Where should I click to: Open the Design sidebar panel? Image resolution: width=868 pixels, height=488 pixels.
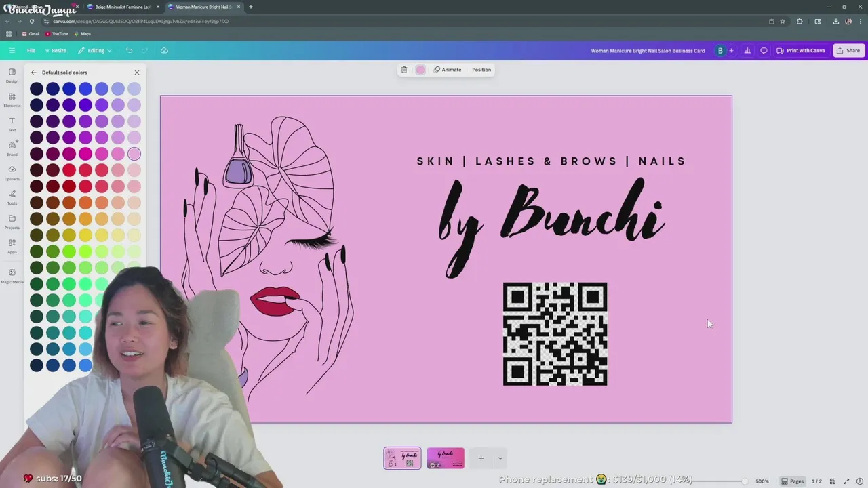(12, 75)
